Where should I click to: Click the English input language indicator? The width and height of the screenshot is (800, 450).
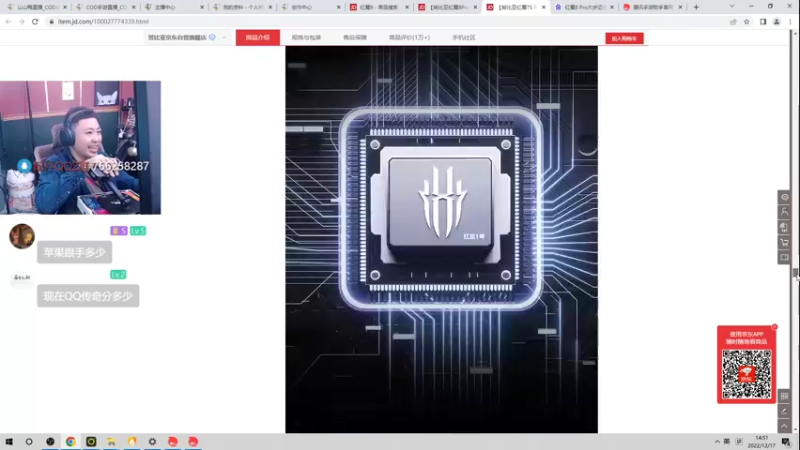[x=727, y=442]
